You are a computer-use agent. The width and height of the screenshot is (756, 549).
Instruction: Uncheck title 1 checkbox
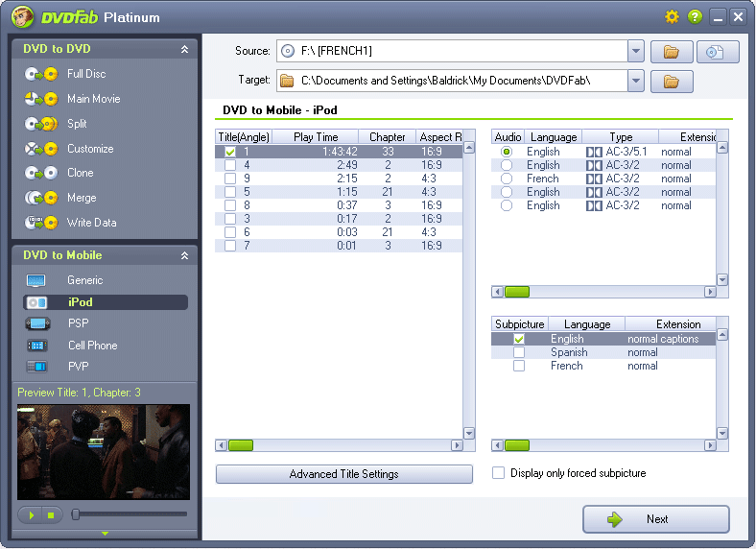230,152
